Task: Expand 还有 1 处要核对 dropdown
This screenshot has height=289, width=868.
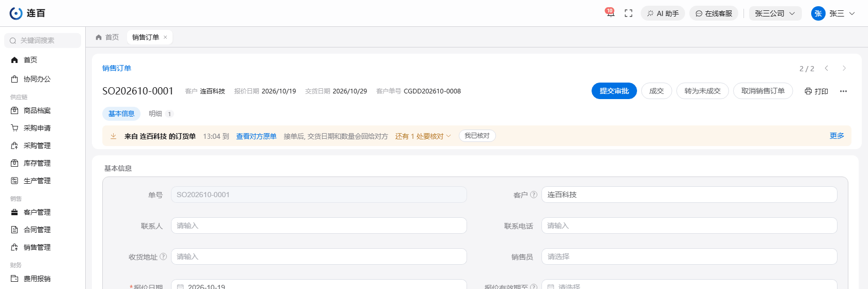Action: point(423,136)
